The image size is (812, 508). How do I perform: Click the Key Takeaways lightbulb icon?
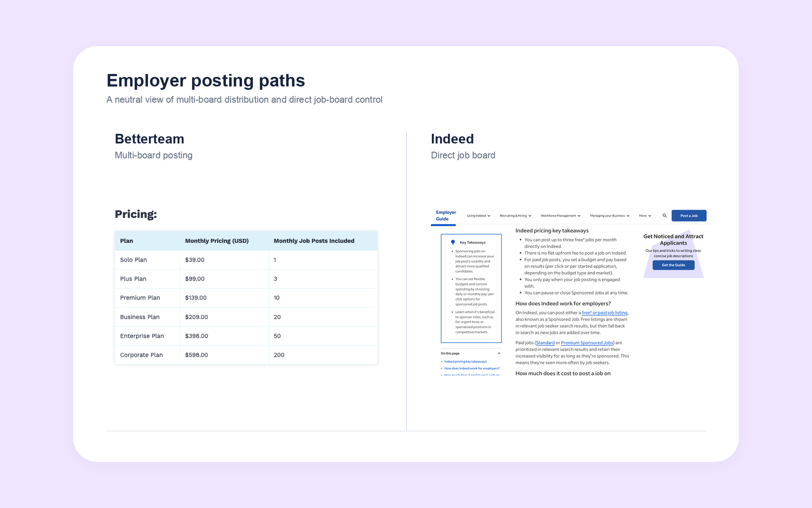click(x=453, y=242)
